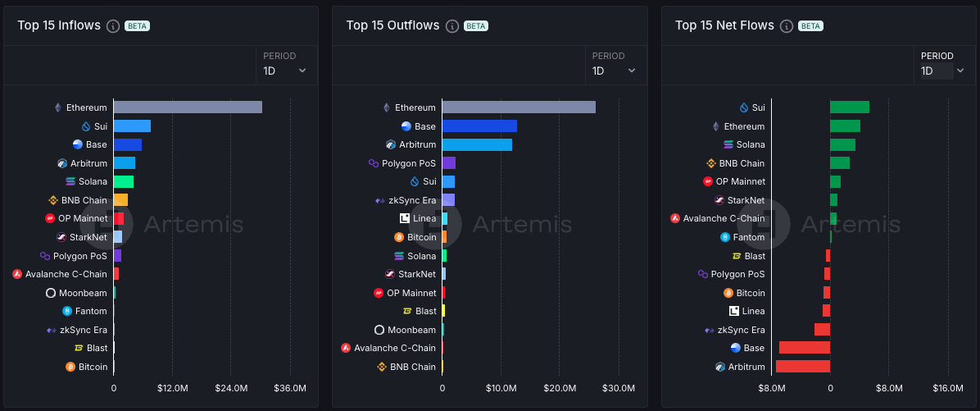The width and height of the screenshot is (980, 411).
Task: Open Period dropdown in Inflows panel
Action: click(x=284, y=71)
